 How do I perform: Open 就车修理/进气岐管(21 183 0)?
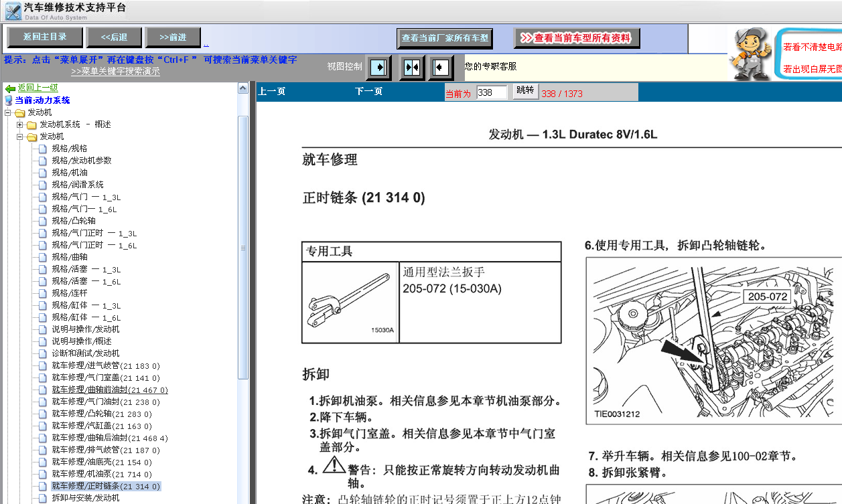[x=106, y=365]
